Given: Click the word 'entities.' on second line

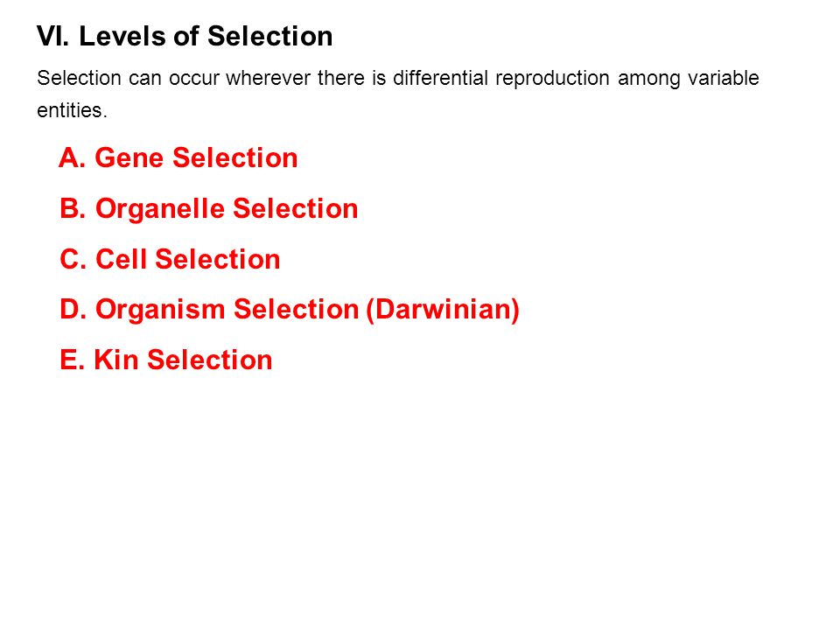Looking at the screenshot, I should 73,110.
